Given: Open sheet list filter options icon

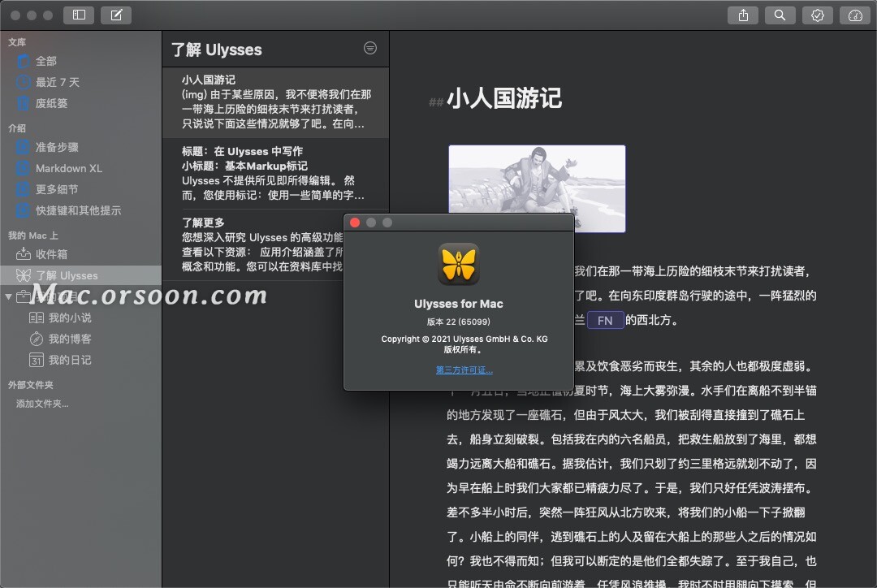Looking at the screenshot, I should coord(370,48).
